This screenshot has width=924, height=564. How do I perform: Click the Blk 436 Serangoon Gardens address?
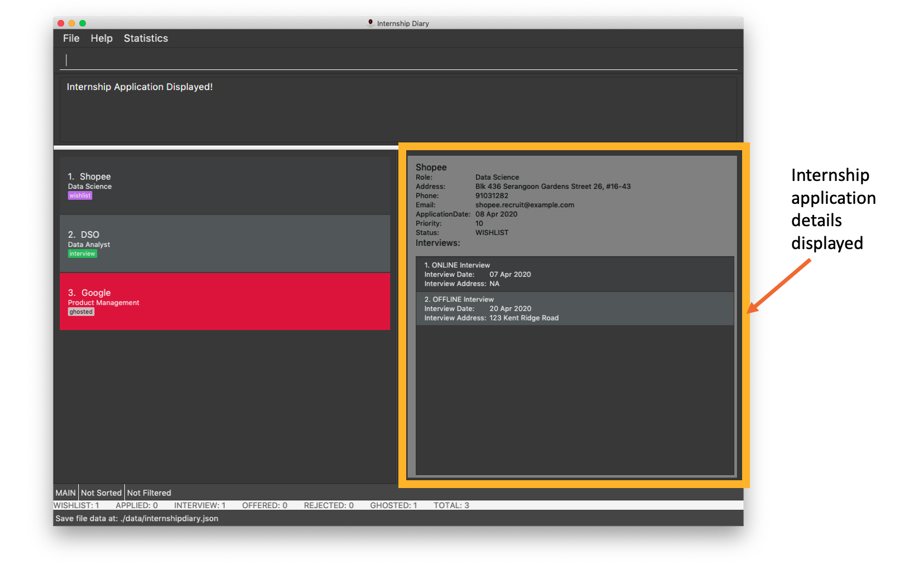[553, 187]
